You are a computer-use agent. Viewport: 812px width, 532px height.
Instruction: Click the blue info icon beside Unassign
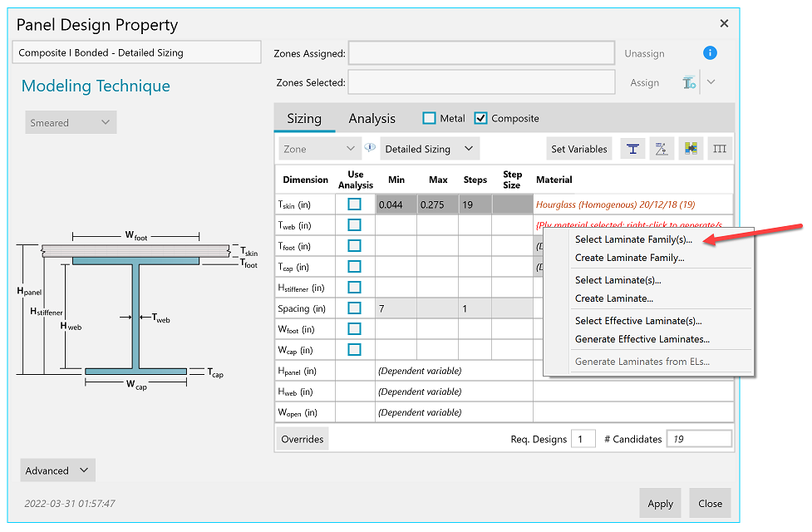[710, 53]
